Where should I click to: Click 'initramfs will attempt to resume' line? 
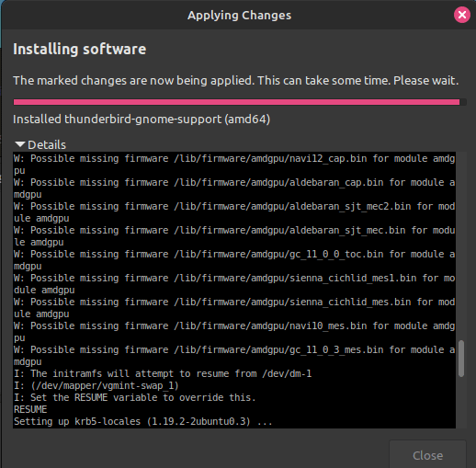tap(163, 373)
